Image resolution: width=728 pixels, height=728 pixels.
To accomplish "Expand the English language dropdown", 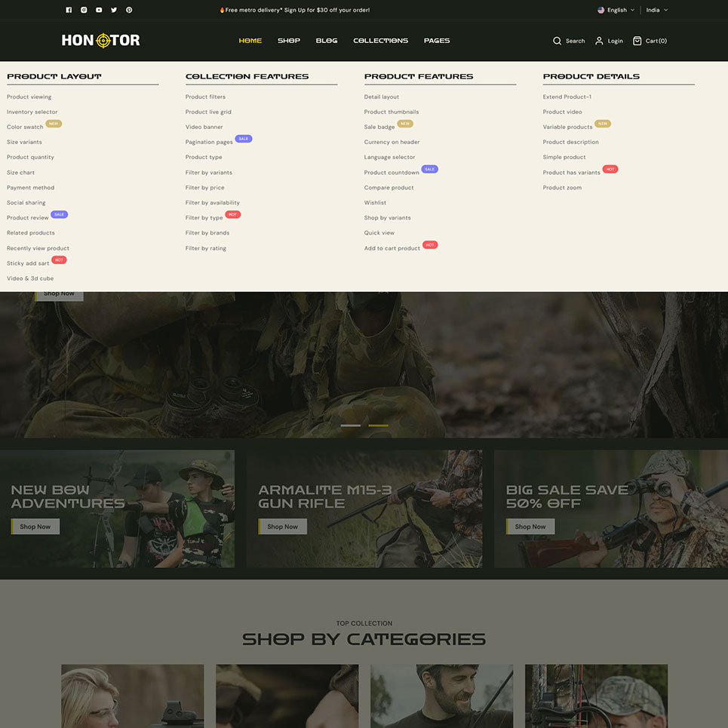I will pyautogui.click(x=616, y=10).
